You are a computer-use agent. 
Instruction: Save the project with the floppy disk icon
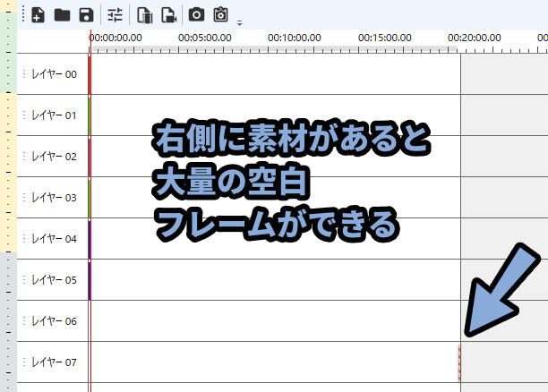pos(86,15)
